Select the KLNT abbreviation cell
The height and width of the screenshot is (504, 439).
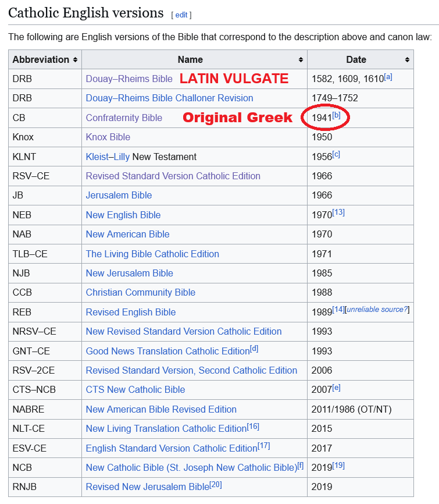(x=45, y=157)
